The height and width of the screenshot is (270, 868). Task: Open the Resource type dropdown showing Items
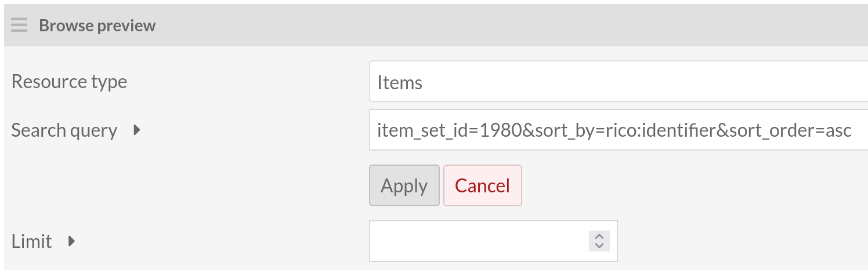click(x=618, y=82)
